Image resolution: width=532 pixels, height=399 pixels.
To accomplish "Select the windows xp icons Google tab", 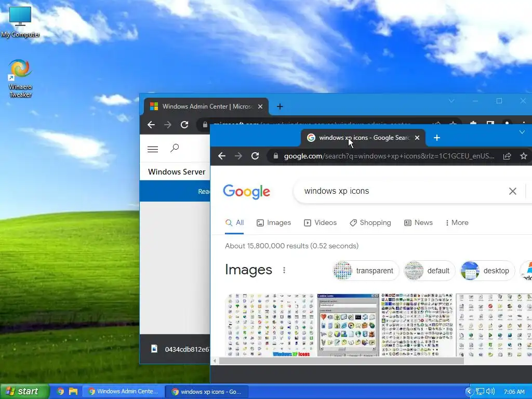I will (363, 138).
